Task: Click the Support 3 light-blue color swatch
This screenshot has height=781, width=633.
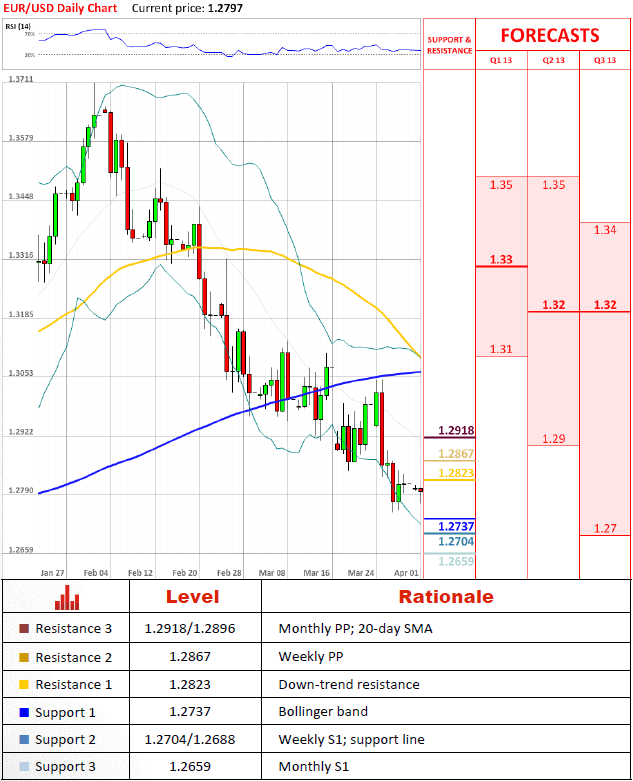Action: click(24, 767)
